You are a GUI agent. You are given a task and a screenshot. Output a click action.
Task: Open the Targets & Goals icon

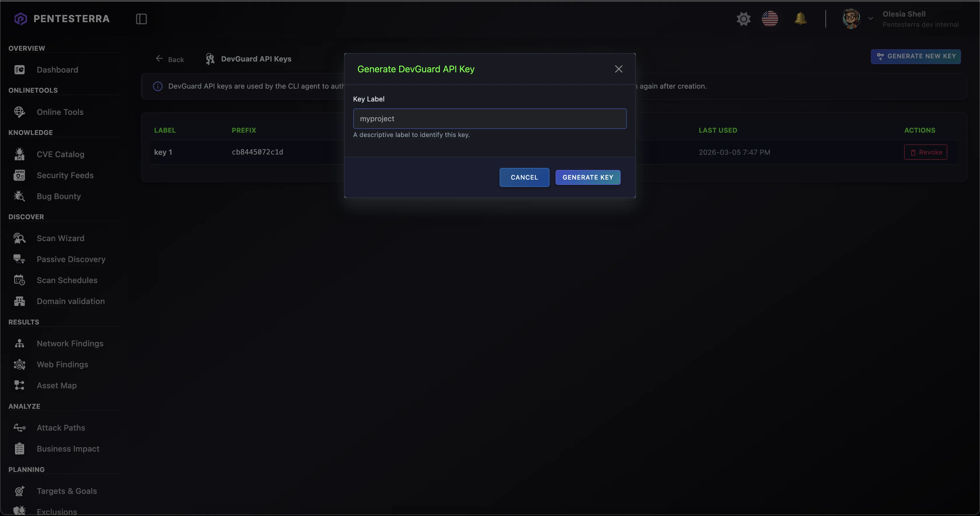tap(20, 491)
